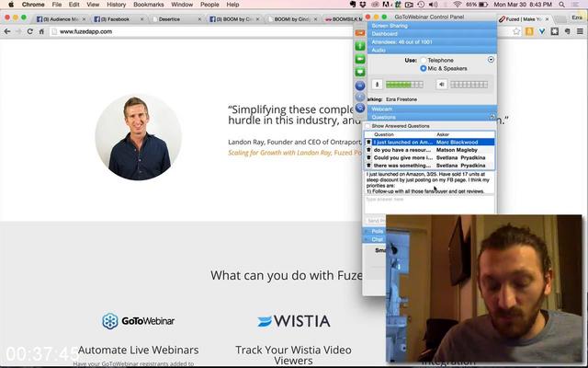
Task: Switch to Desertice tab
Action: tap(175, 18)
